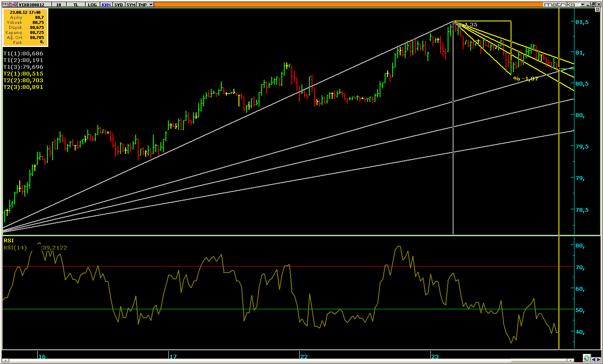Toggle the SVD option
This screenshot has height=364, width=603.
(119, 5)
